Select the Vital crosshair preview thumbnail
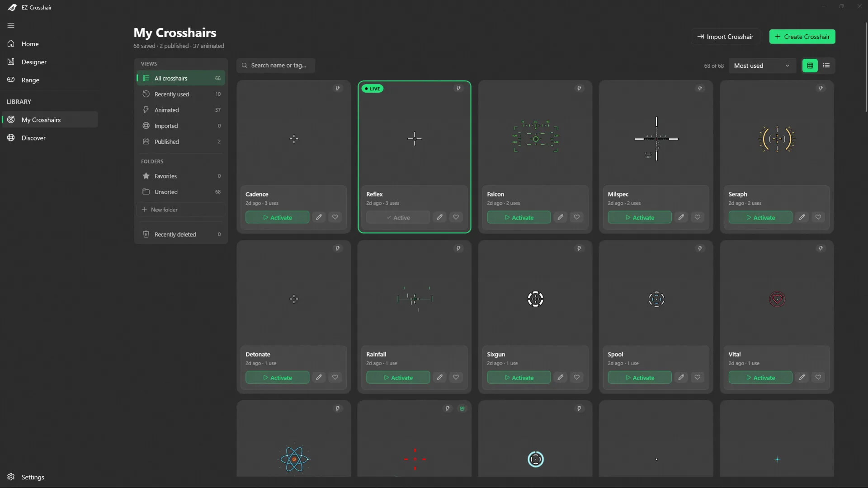This screenshot has height=488, width=868. (x=777, y=299)
